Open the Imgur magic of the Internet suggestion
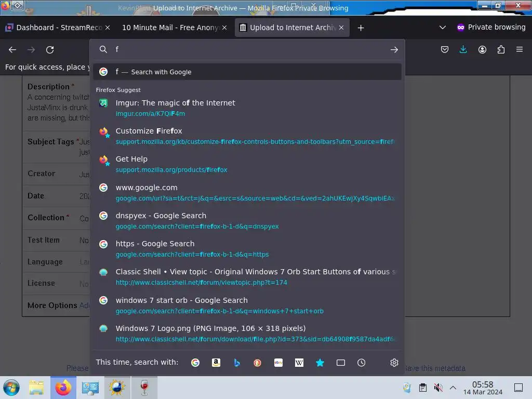 (247, 108)
